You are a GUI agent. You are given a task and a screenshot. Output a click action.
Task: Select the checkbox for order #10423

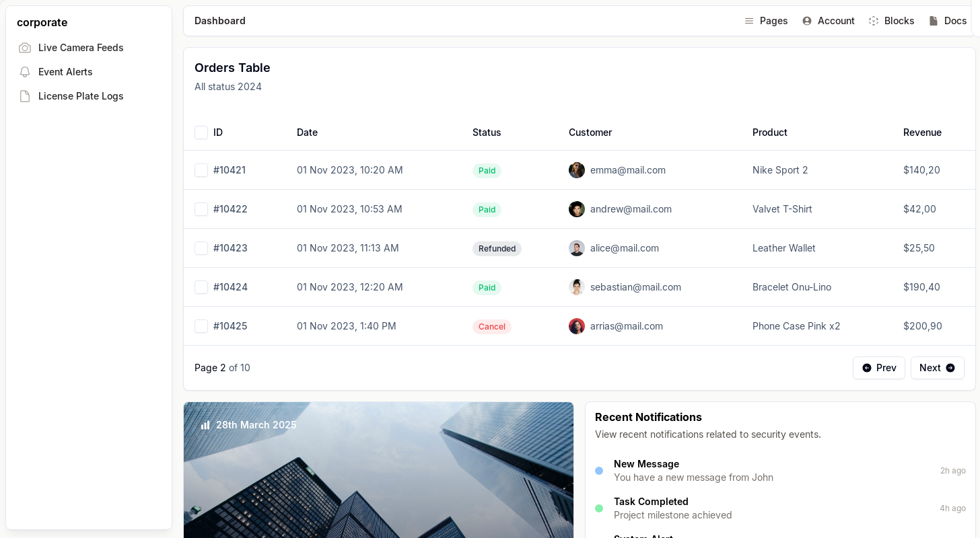tap(201, 248)
